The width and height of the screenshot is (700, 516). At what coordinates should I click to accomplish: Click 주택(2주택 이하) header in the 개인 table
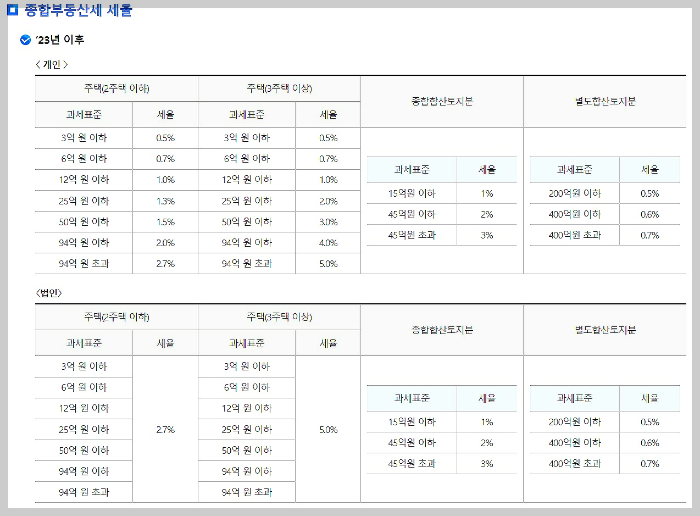point(117,88)
